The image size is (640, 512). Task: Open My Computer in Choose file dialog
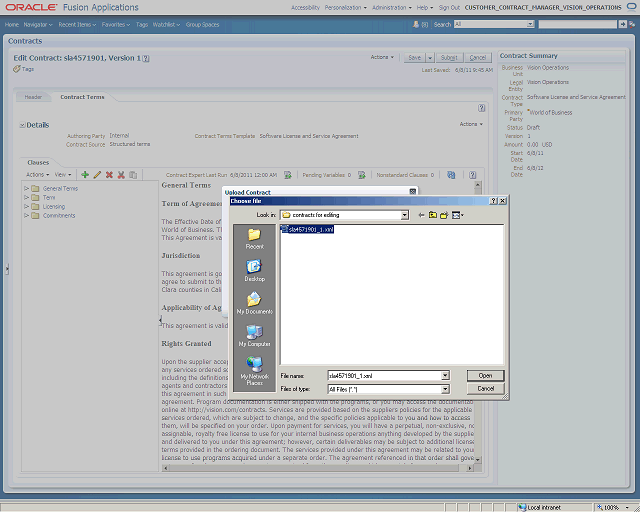coord(254,336)
